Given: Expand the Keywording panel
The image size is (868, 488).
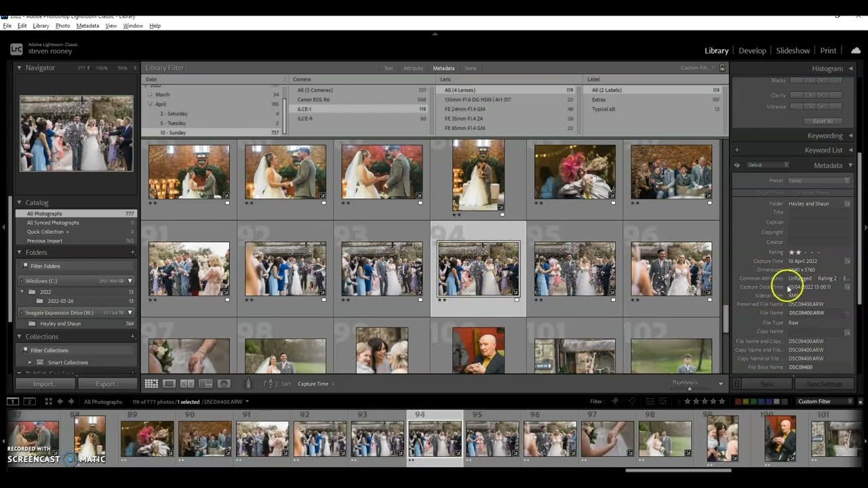Looking at the screenshot, I should 851,136.
